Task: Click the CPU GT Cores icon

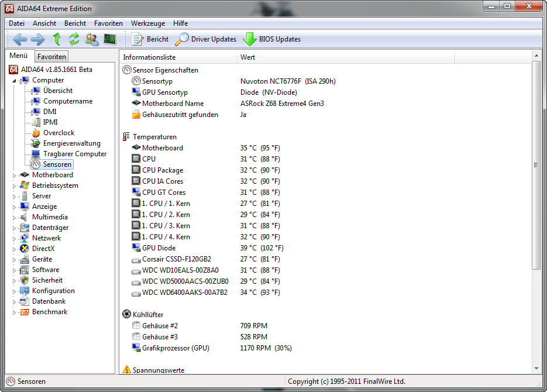Action: tap(136, 192)
